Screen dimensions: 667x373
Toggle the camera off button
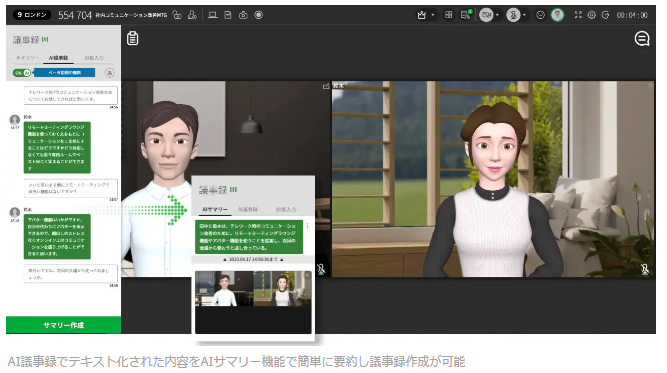click(486, 15)
